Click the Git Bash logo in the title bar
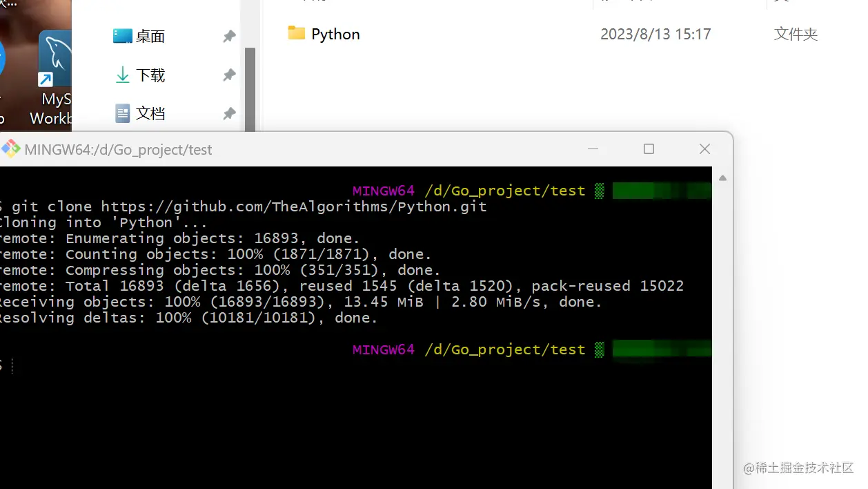Viewport: 868px width, 489px height. 10,148
